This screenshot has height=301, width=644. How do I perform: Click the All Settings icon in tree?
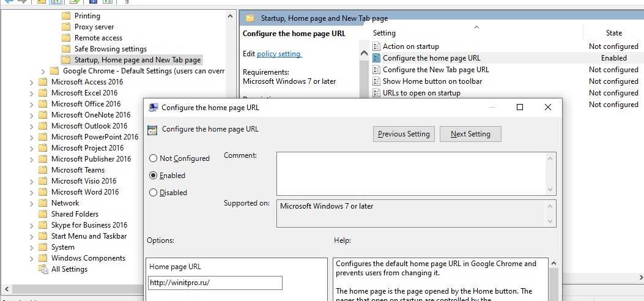pos(43,269)
